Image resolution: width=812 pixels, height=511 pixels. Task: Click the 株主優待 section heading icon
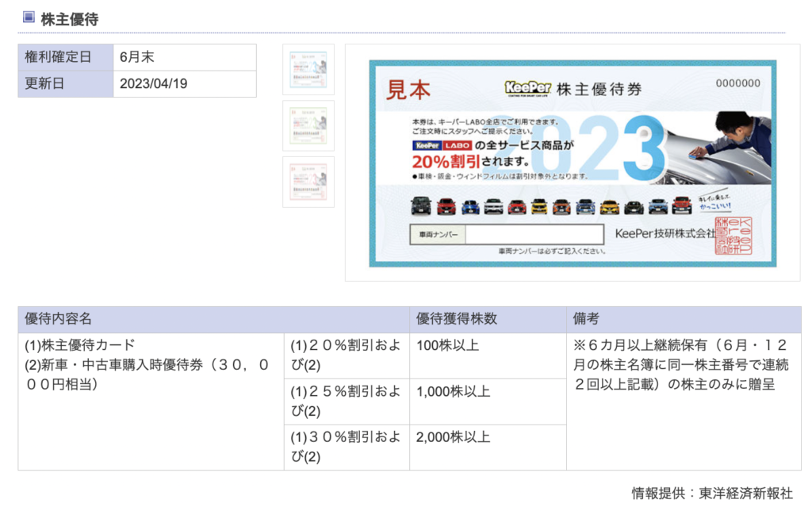[x=29, y=17]
